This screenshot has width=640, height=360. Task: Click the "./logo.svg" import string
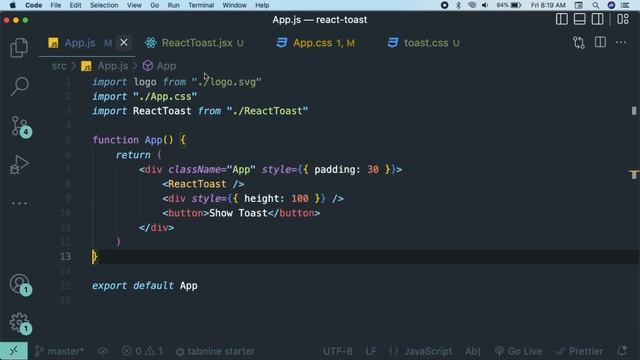(227, 82)
